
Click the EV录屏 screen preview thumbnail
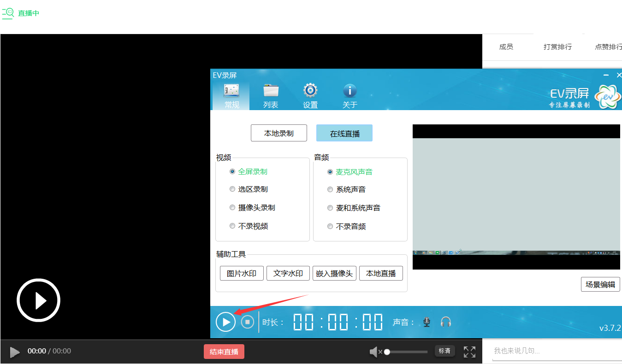click(516, 197)
